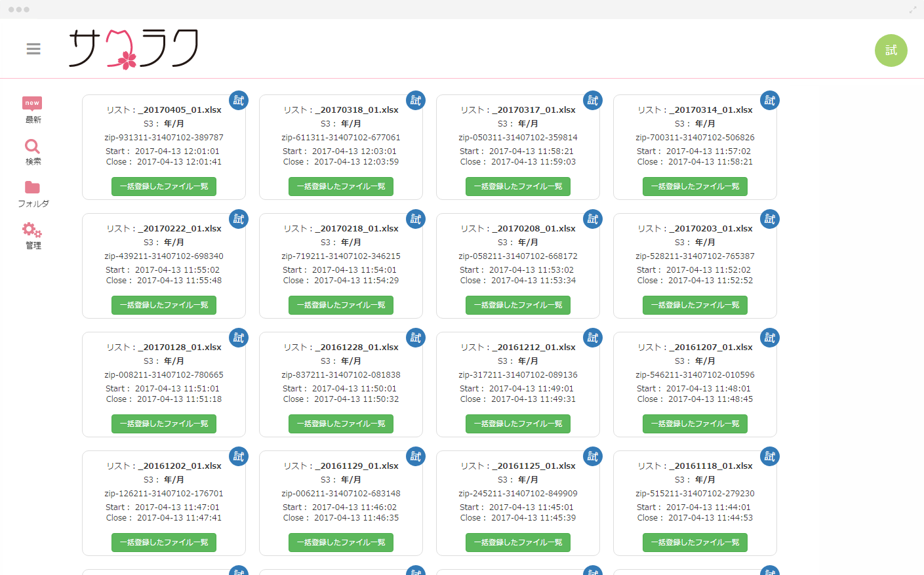Select the title リスト : _20170314_01.xlsx

point(695,109)
